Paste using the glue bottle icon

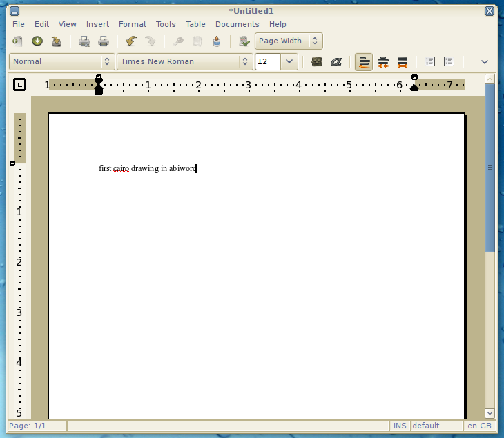[217, 41]
